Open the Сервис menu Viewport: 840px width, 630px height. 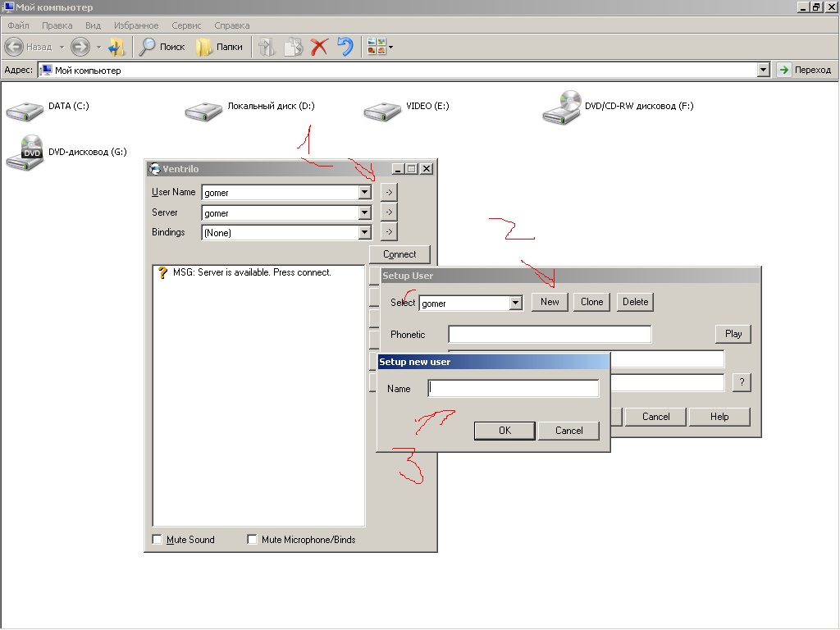[186, 25]
